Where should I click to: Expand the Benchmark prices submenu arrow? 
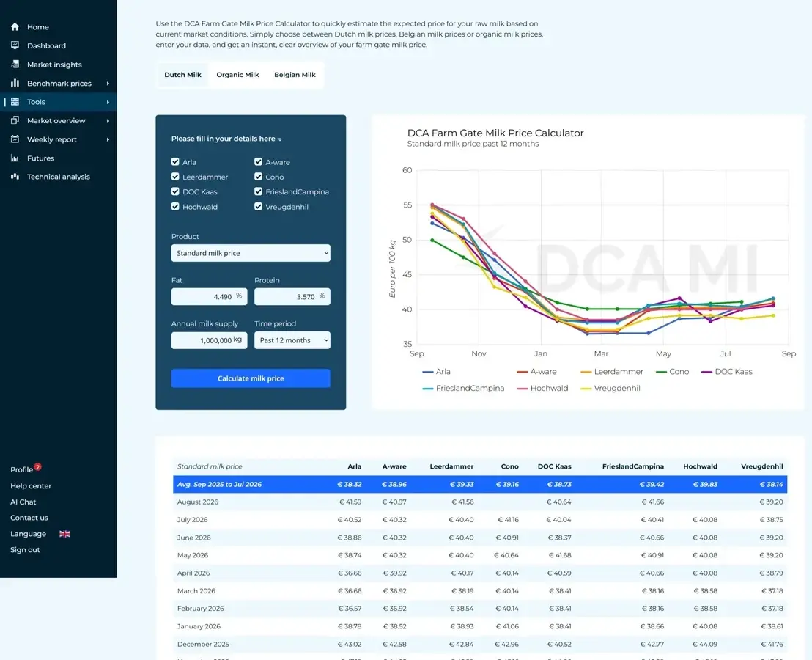pos(108,84)
